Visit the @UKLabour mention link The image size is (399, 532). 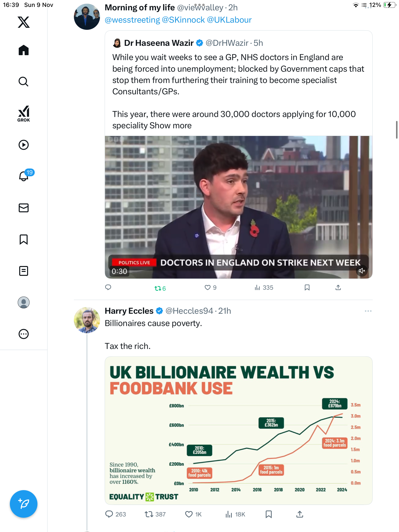(x=229, y=20)
